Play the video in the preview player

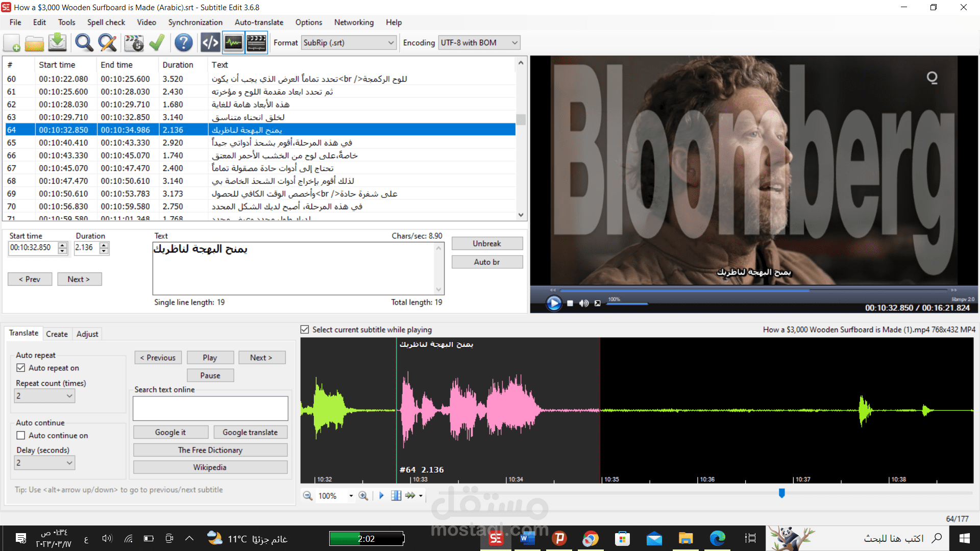click(x=554, y=303)
